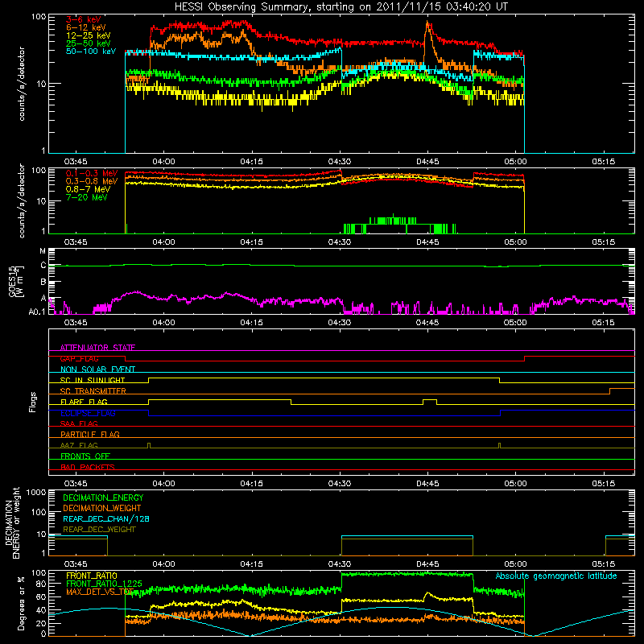Click the GOES15 axis label

[x=13, y=281]
